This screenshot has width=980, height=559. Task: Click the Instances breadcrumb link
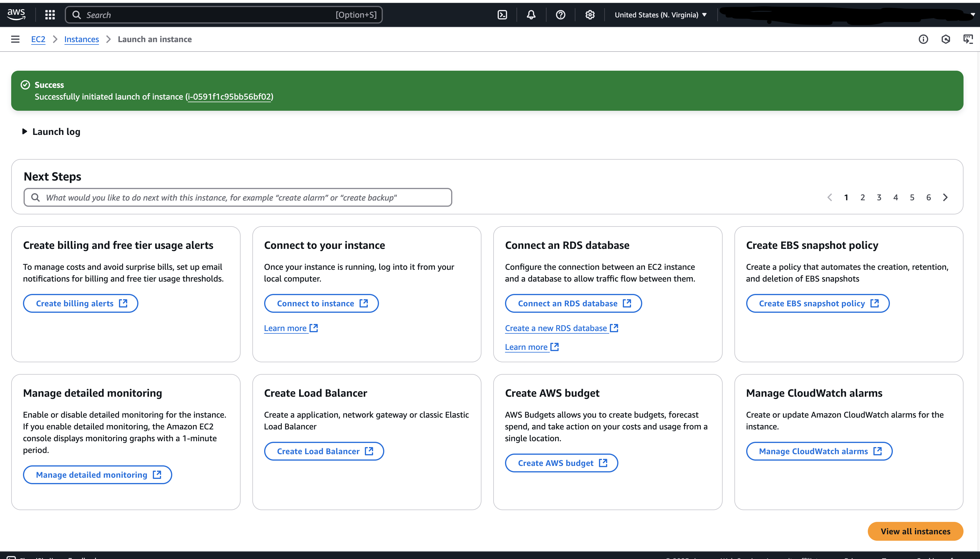coord(81,39)
